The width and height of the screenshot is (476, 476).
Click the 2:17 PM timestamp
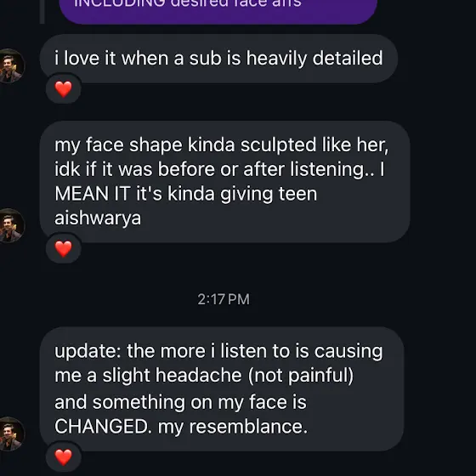pyautogui.click(x=224, y=299)
